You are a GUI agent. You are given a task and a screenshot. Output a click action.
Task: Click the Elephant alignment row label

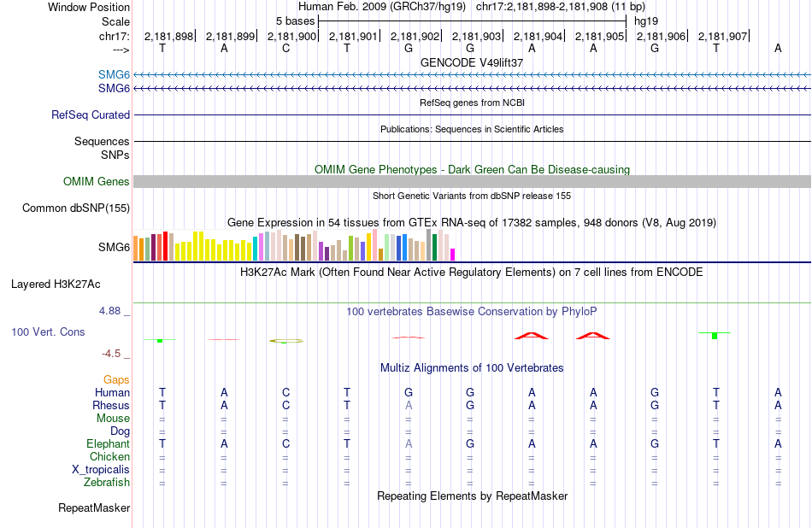coord(109,443)
